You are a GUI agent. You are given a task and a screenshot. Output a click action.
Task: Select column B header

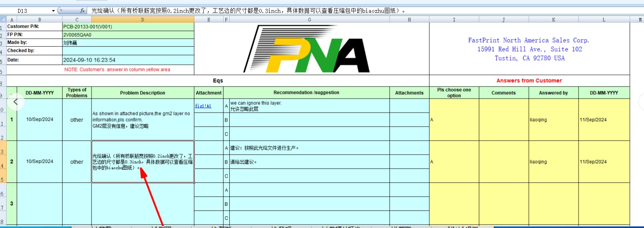click(40, 19)
